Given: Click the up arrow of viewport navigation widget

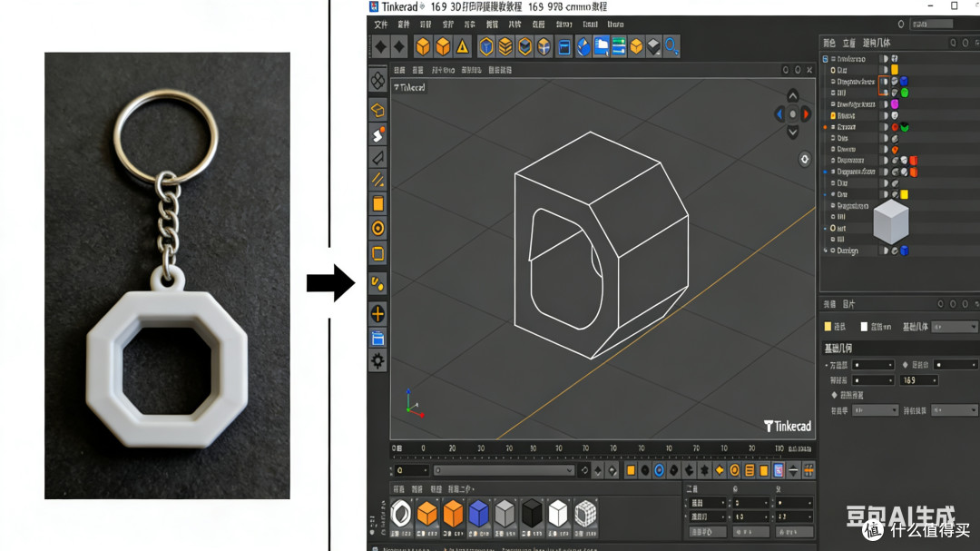Looking at the screenshot, I should [792, 95].
